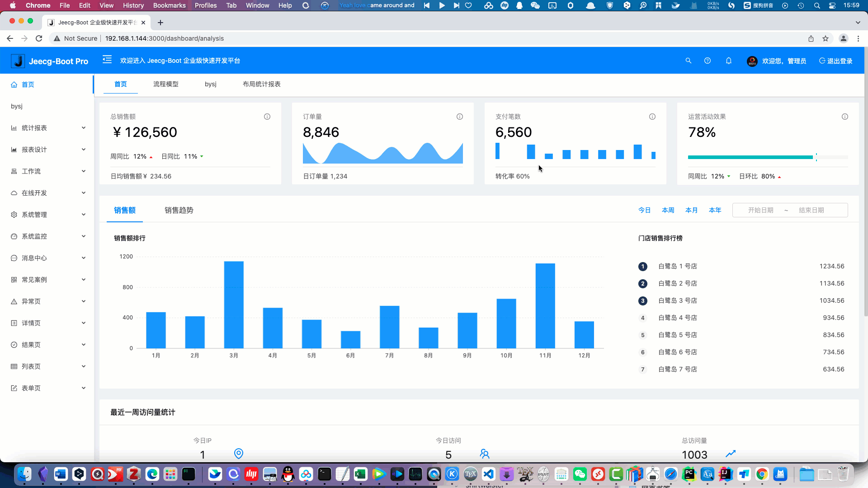The width and height of the screenshot is (868, 488).
Task: Open the Bookmarks menu in menu bar
Action: pos(169,5)
